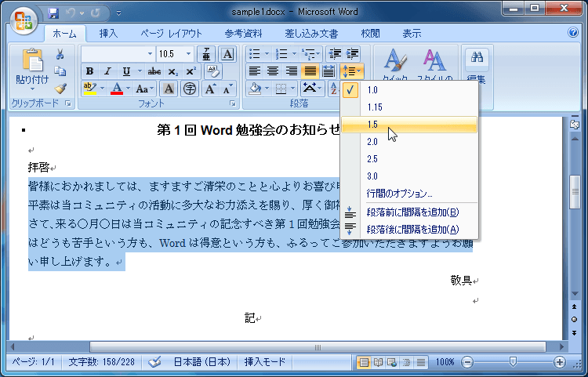
Task: Choose 行間のオプション menu entry
Action: [409, 194]
